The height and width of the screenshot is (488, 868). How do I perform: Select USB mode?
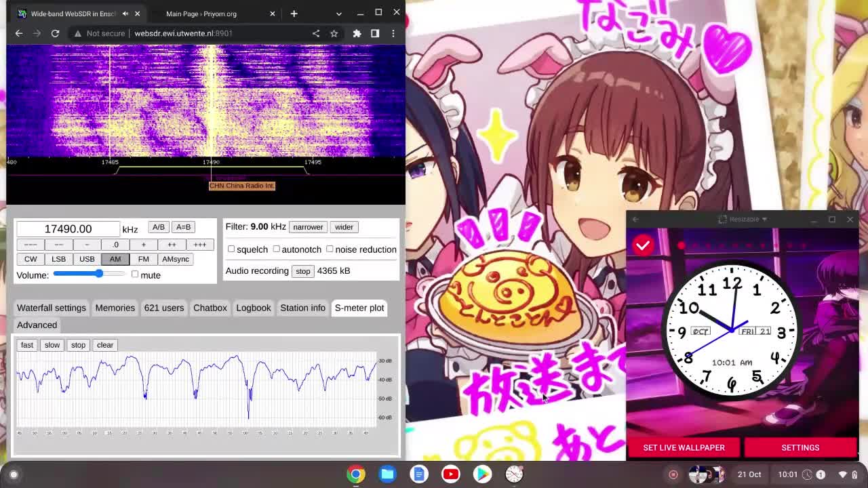87,259
